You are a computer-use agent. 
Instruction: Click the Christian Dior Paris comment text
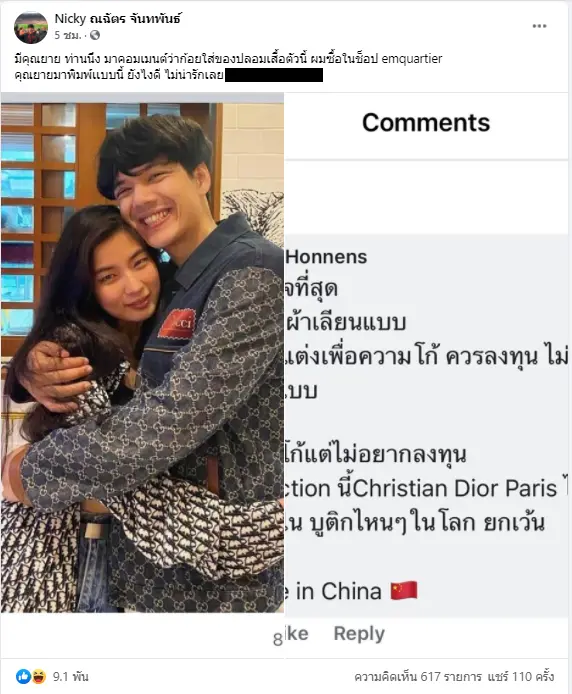click(x=455, y=488)
